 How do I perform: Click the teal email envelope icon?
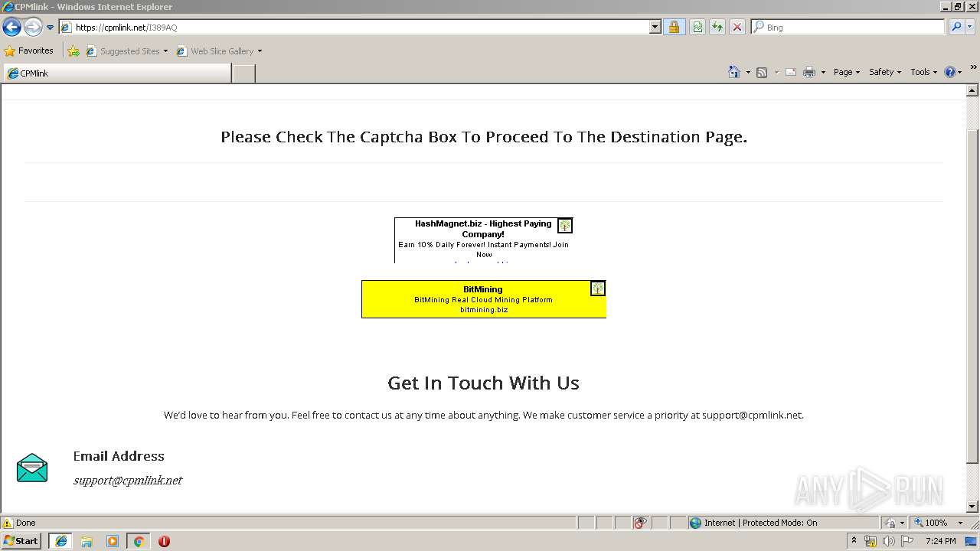(x=32, y=468)
